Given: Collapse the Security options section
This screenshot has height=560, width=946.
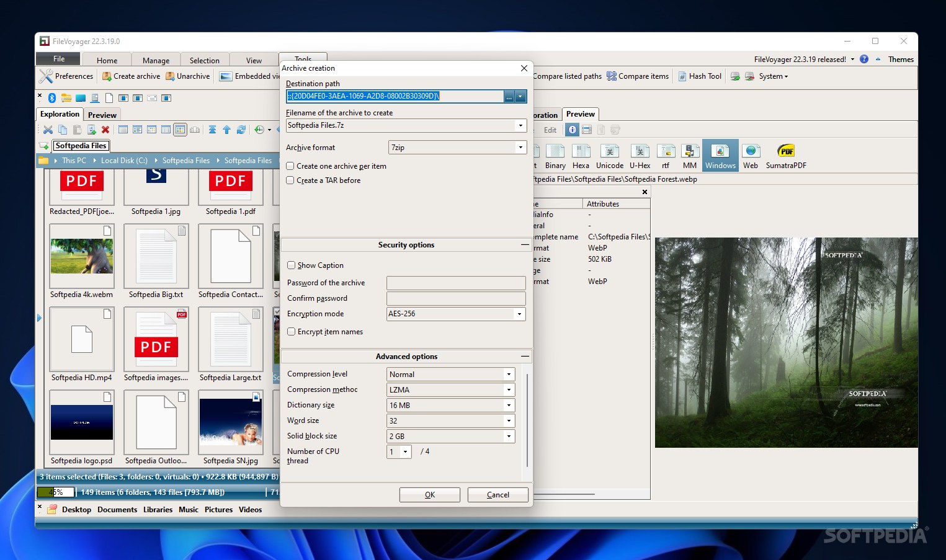Looking at the screenshot, I should (x=525, y=245).
